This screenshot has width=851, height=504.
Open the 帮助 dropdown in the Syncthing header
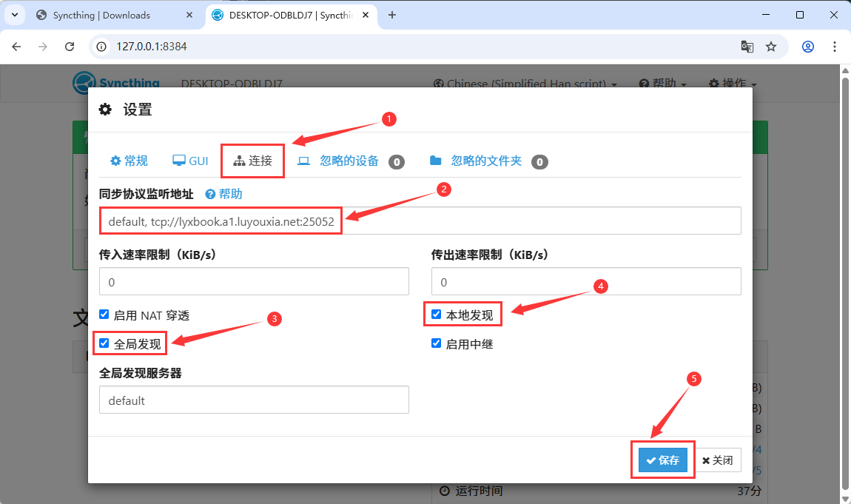pyautogui.click(x=662, y=83)
